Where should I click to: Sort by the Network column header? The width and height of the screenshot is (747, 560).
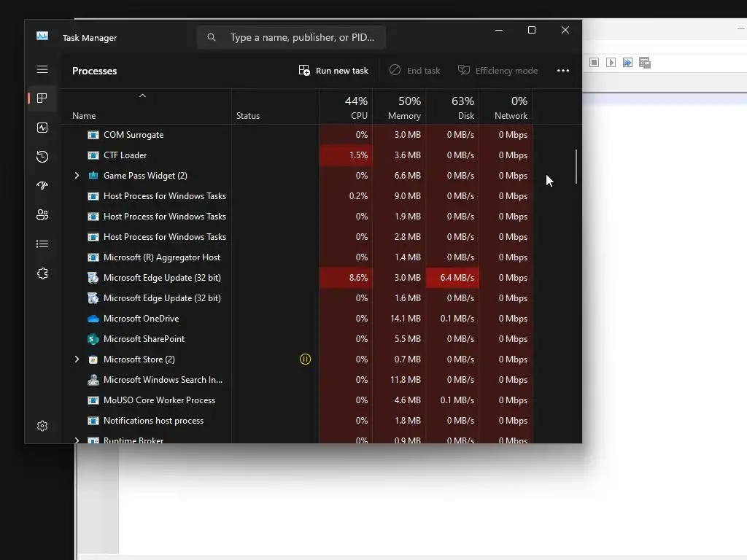(506, 107)
